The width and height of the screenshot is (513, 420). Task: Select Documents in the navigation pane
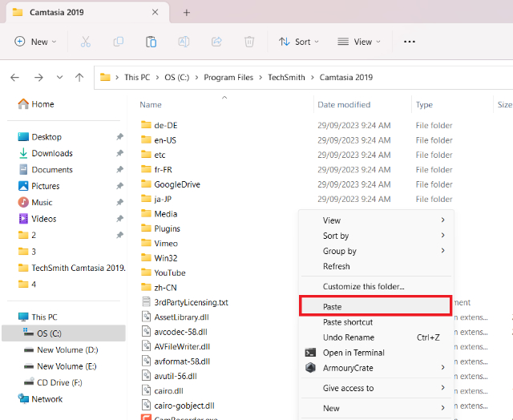pyautogui.click(x=45, y=169)
